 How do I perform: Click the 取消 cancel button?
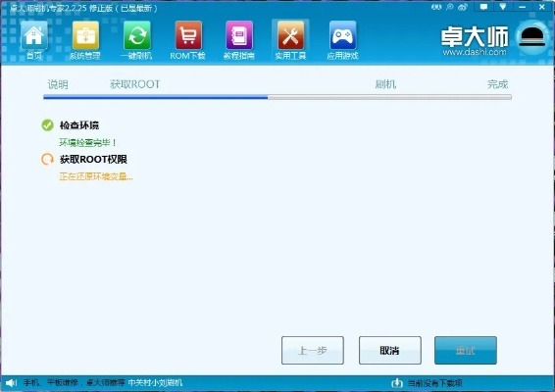[390, 350]
